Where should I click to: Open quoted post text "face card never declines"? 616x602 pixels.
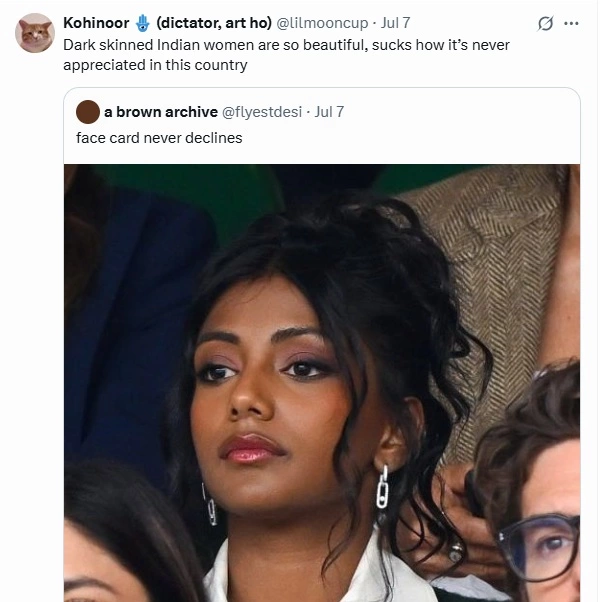tap(159, 138)
